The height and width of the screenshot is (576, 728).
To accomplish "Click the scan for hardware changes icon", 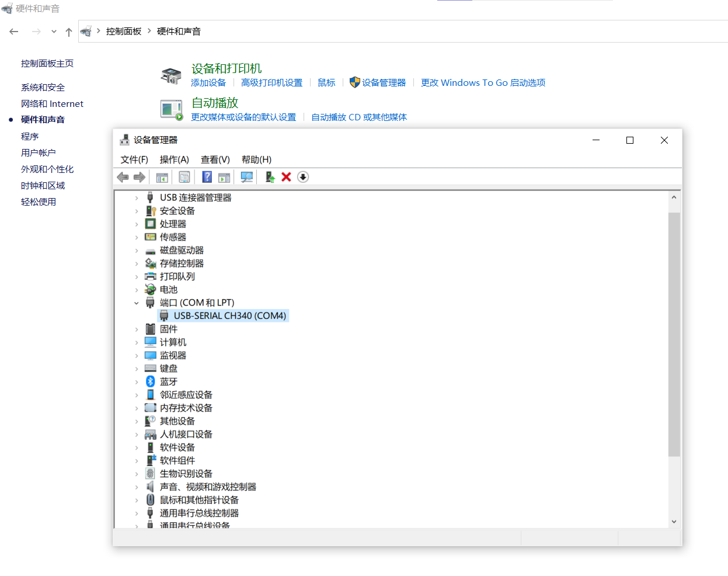I will point(246,177).
